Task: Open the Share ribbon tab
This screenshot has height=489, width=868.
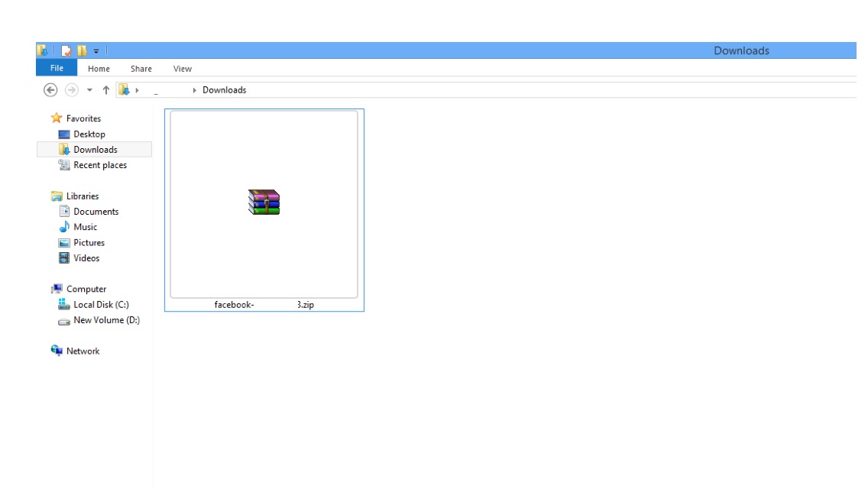Action: click(x=141, y=69)
